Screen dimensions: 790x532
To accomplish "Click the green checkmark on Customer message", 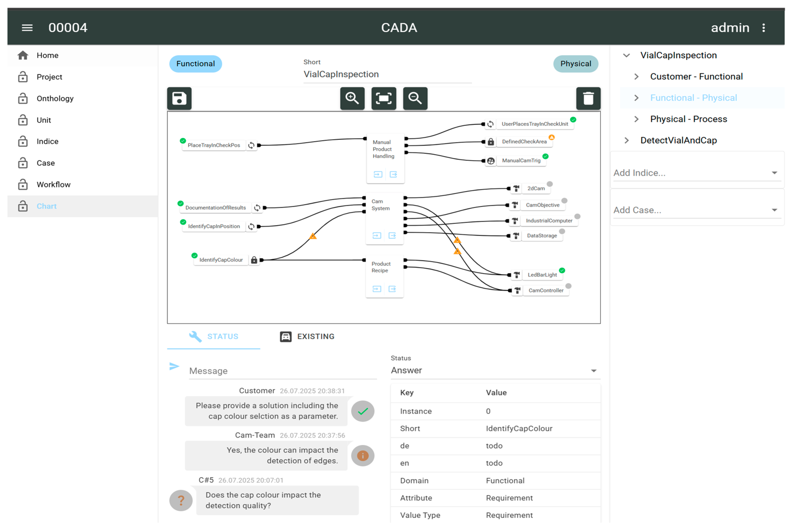I will [x=362, y=411].
